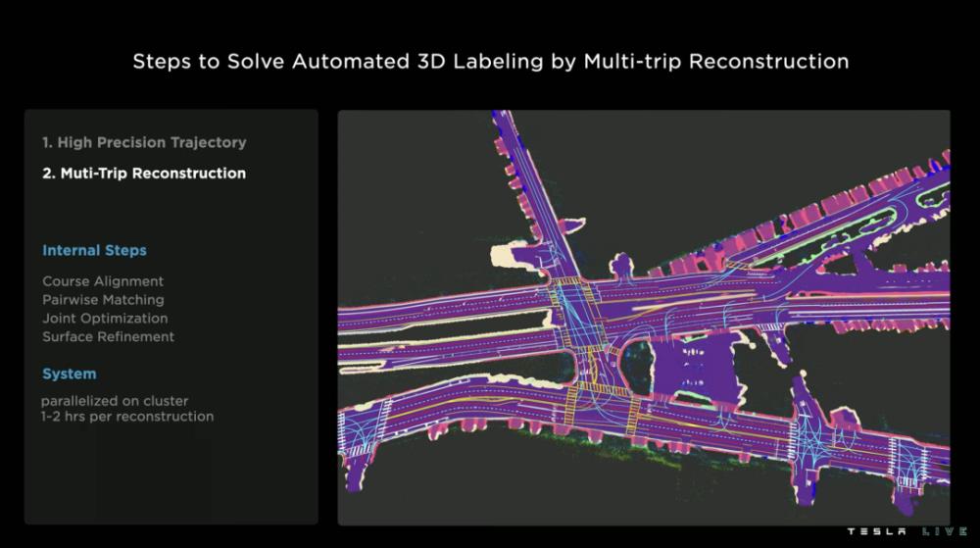
Task: Select the High Precision Trajectory step
Action: click(x=144, y=142)
